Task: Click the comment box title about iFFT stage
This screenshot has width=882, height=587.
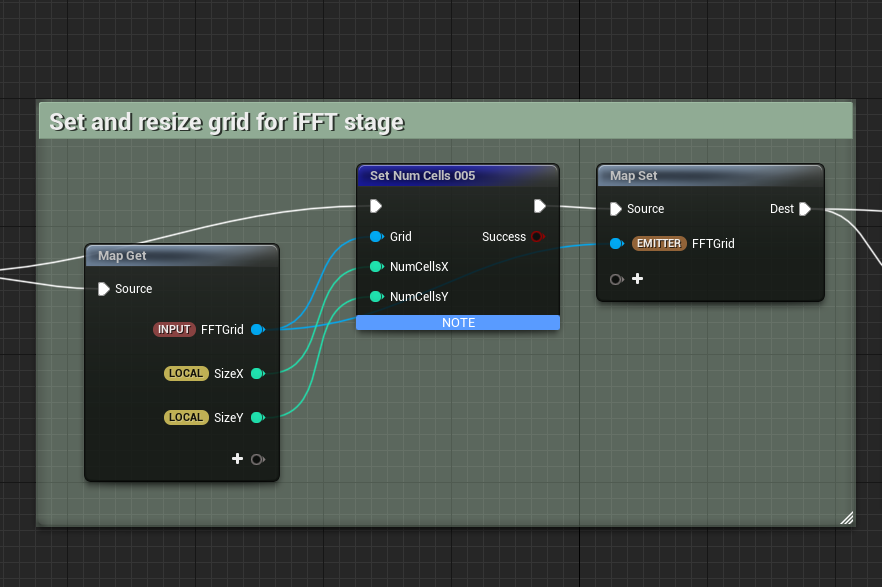Action: [x=227, y=122]
